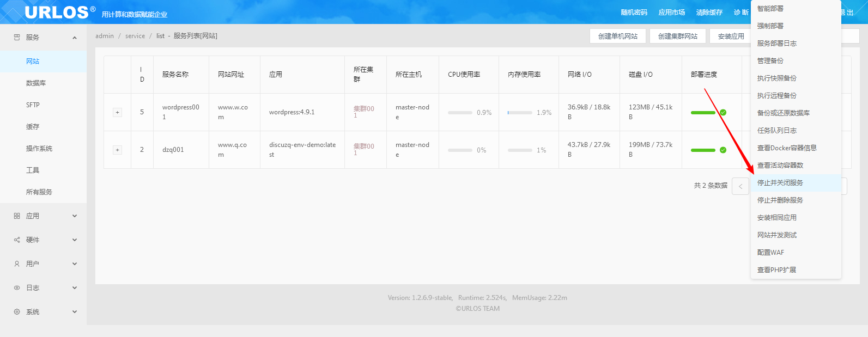This screenshot has height=337, width=868.
Task: Expand the 用户 sidebar section chevron
Action: (75, 264)
